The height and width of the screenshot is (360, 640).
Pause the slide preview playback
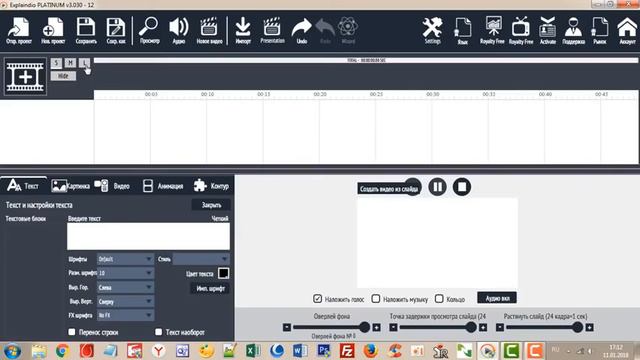coord(437,187)
